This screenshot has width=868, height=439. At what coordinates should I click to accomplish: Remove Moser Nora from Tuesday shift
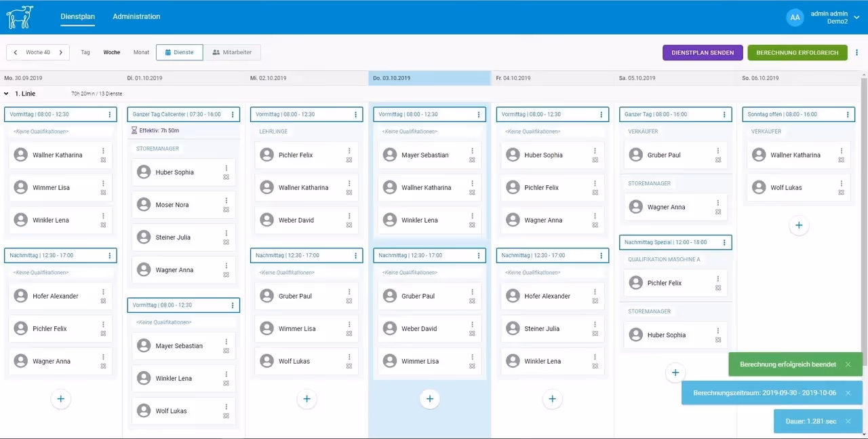point(226,210)
